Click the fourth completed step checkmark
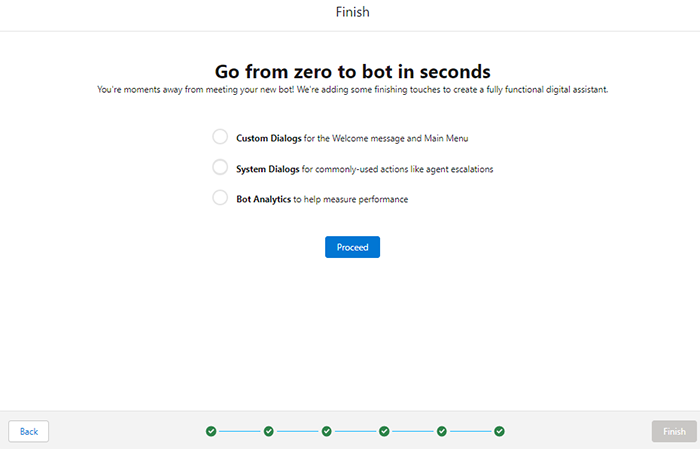 pos(384,431)
